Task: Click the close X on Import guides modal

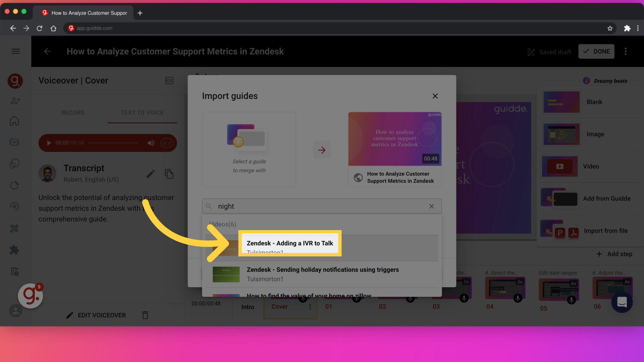Action: click(x=435, y=96)
